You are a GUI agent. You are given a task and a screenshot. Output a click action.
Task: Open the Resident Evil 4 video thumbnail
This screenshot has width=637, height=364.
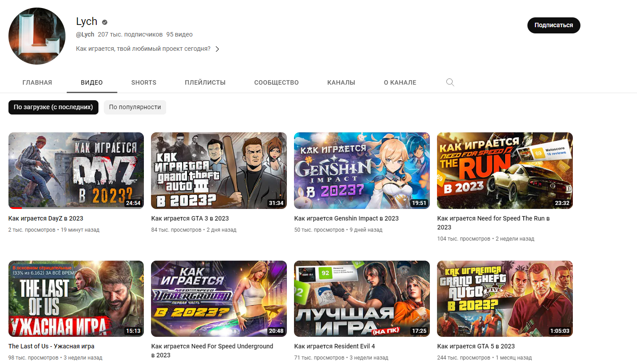362,299
